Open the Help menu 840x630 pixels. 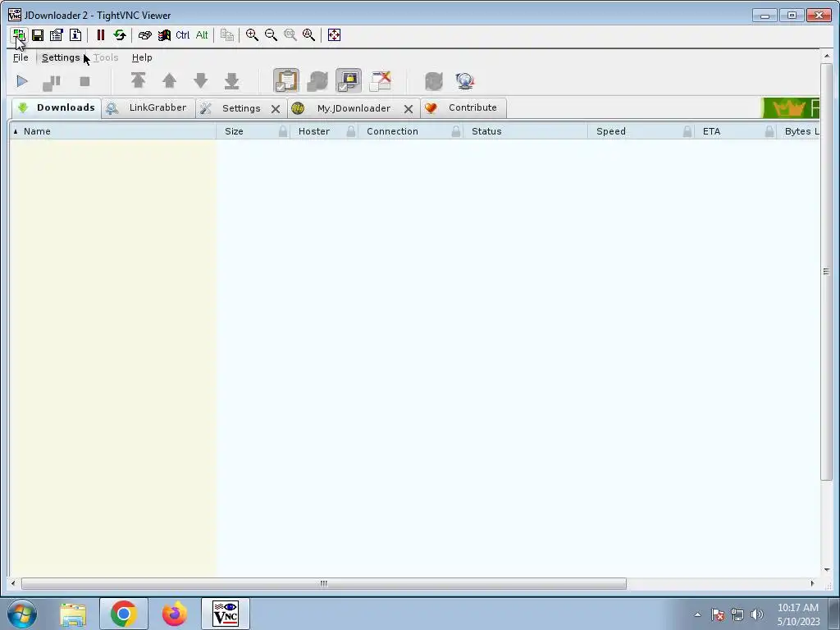coord(142,57)
